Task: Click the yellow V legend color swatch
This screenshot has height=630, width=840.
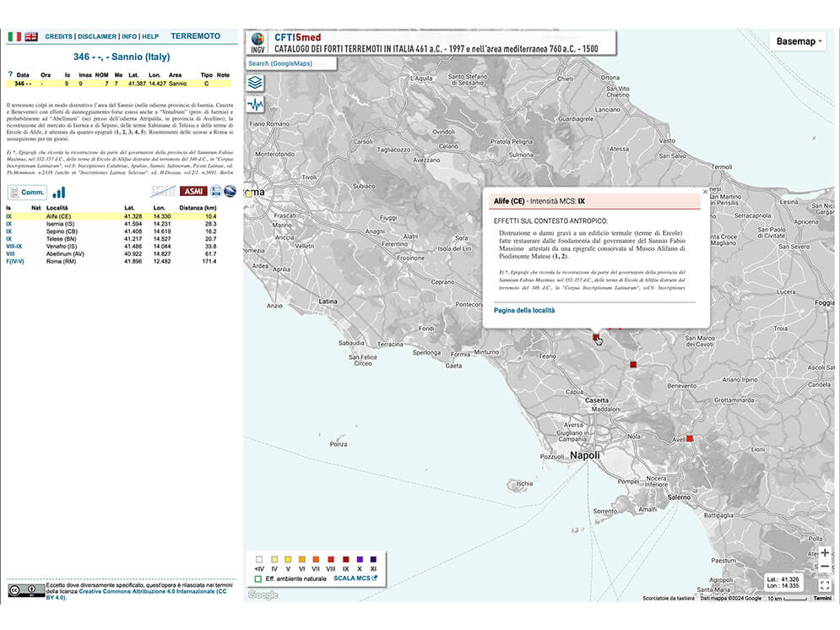Action: point(288,559)
